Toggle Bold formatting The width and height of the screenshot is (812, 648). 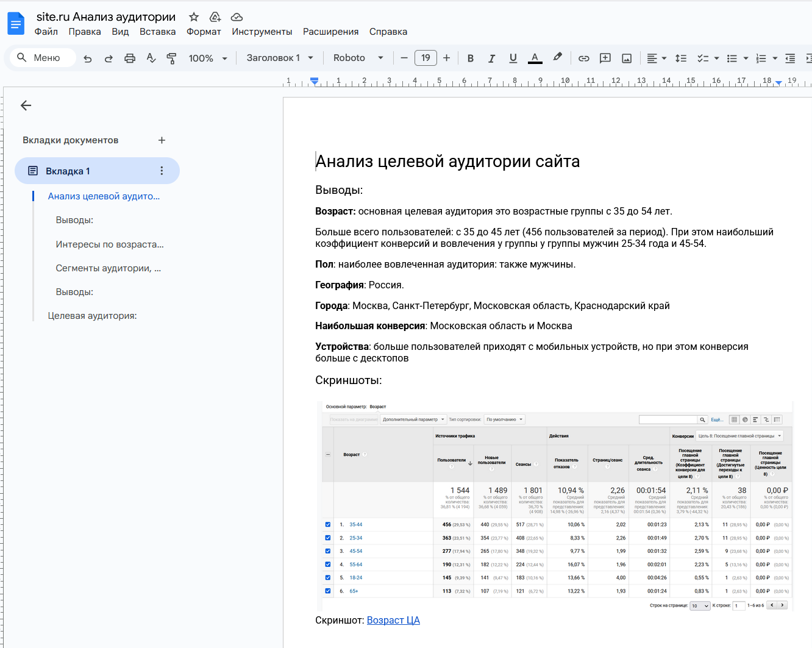tap(470, 59)
